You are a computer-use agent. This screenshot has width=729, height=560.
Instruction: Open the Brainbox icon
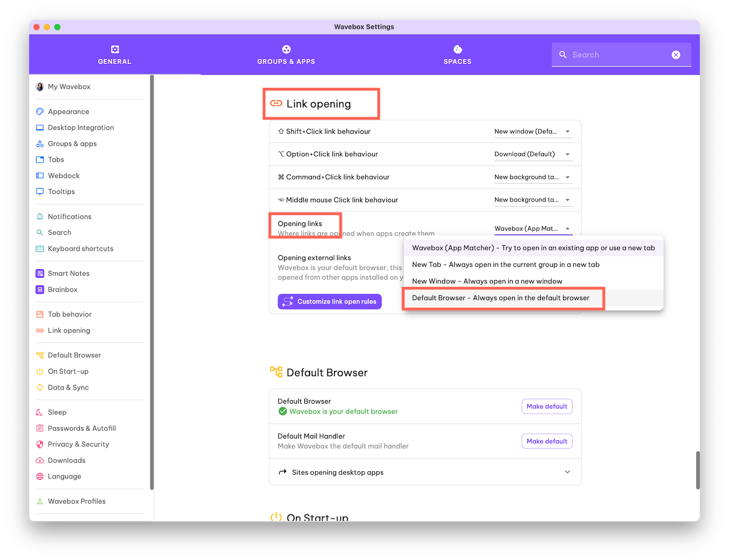tap(40, 290)
